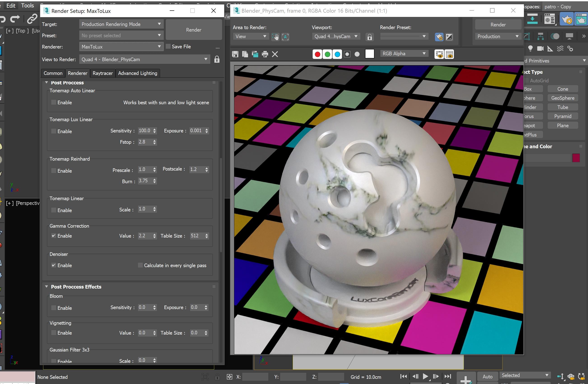The image size is (588, 384).
Task: Toggle the blue channel button
Action: pos(337,54)
